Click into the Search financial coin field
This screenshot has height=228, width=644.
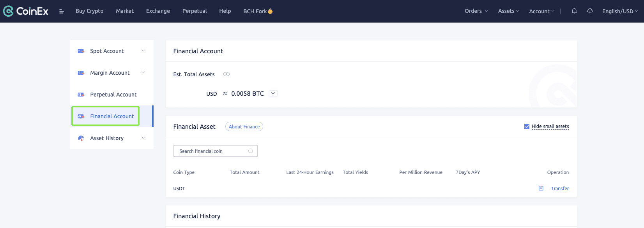[x=216, y=151]
